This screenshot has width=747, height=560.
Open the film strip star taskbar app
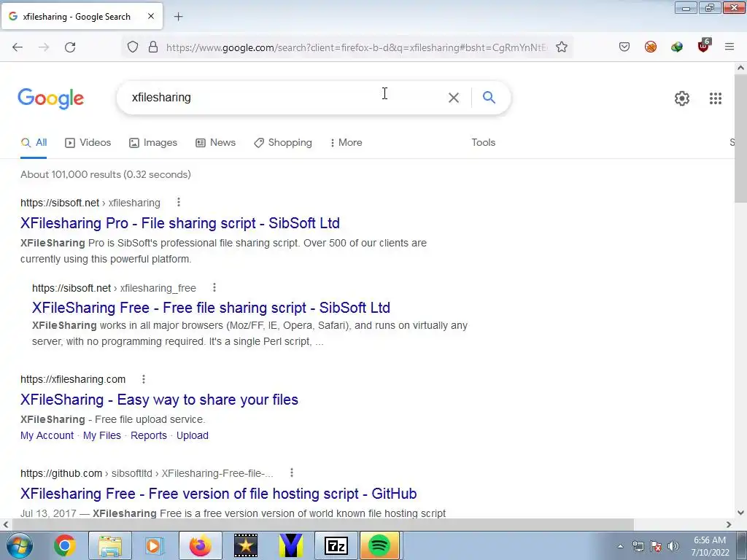246,545
